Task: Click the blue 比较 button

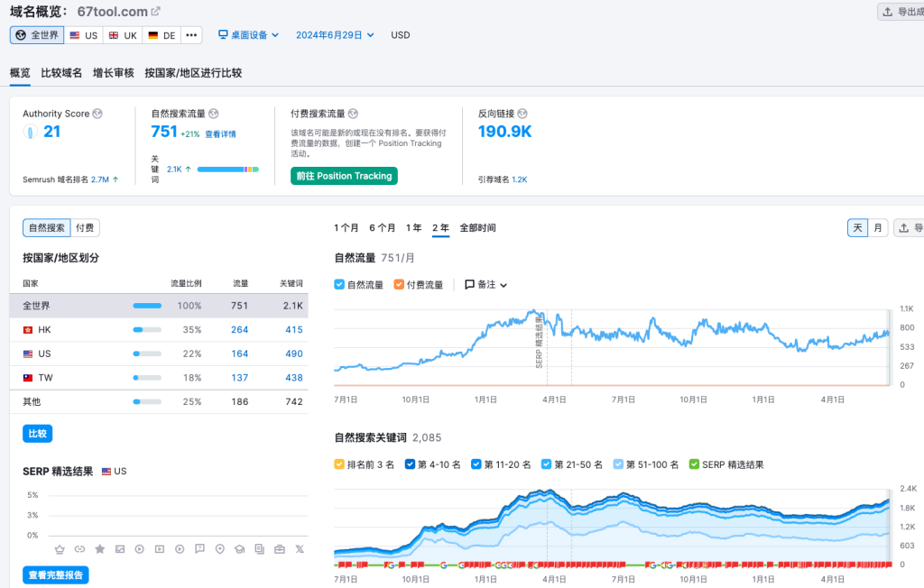Action: (38, 434)
